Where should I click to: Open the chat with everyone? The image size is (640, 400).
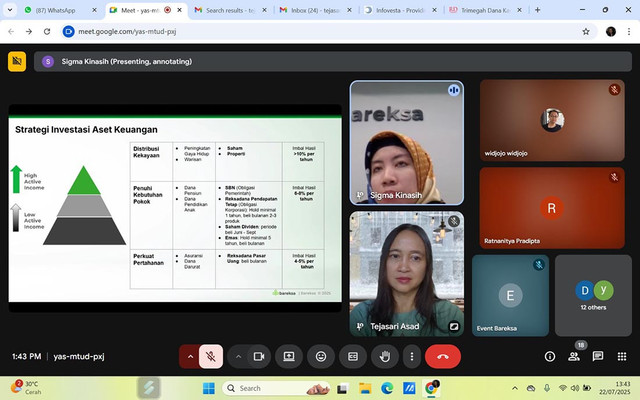[x=598, y=356]
